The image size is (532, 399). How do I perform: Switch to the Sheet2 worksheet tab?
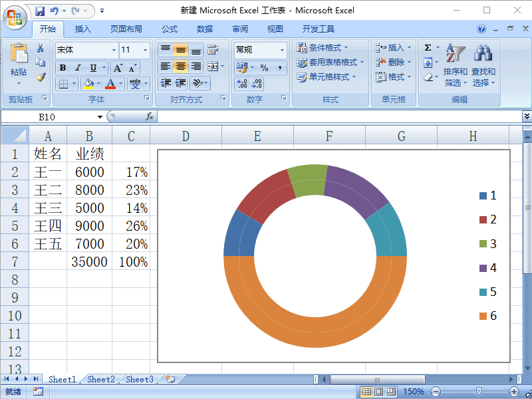[x=100, y=379]
